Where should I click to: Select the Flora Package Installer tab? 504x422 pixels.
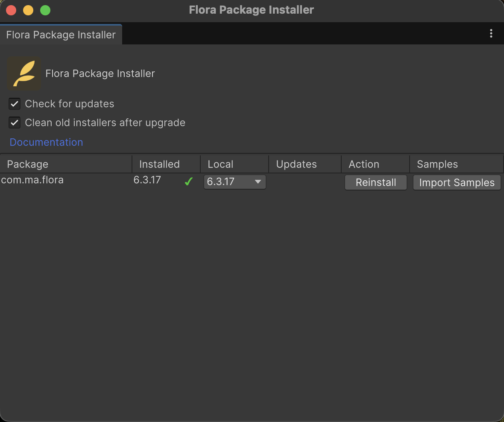[x=61, y=35]
